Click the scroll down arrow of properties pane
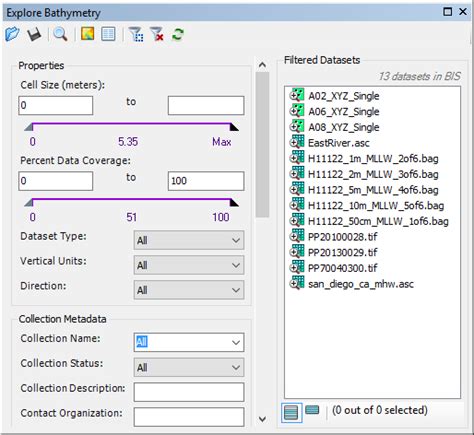 pyautogui.click(x=263, y=419)
